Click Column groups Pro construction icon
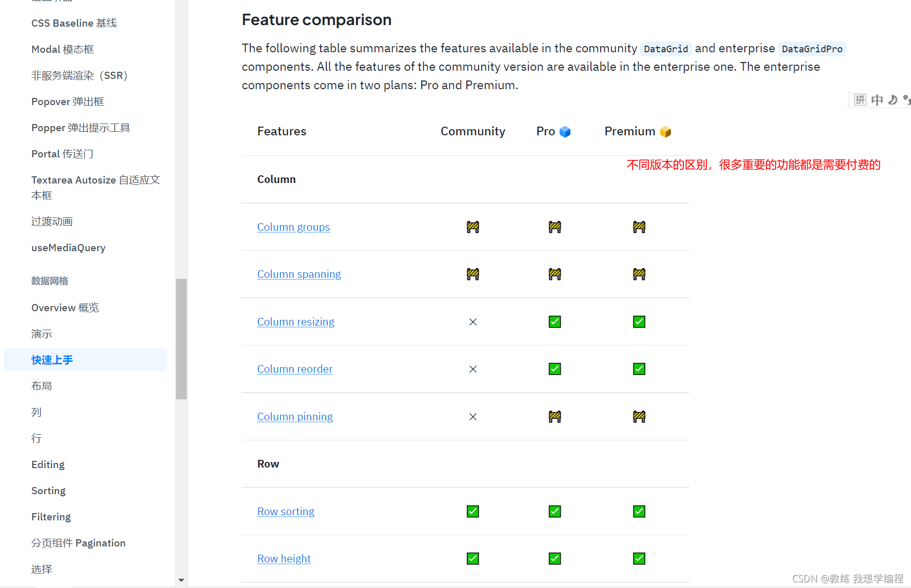Image resolution: width=911 pixels, height=588 pixels. pyautogui.click(x=554, y=227)
